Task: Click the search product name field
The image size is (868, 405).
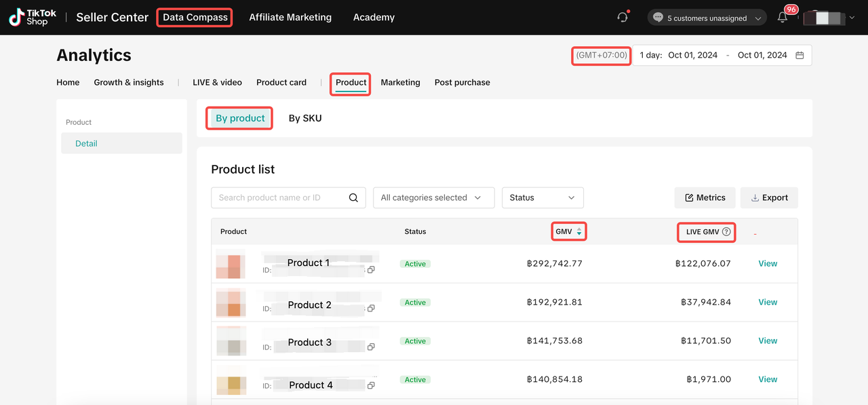Action: [x=278, y=198]
